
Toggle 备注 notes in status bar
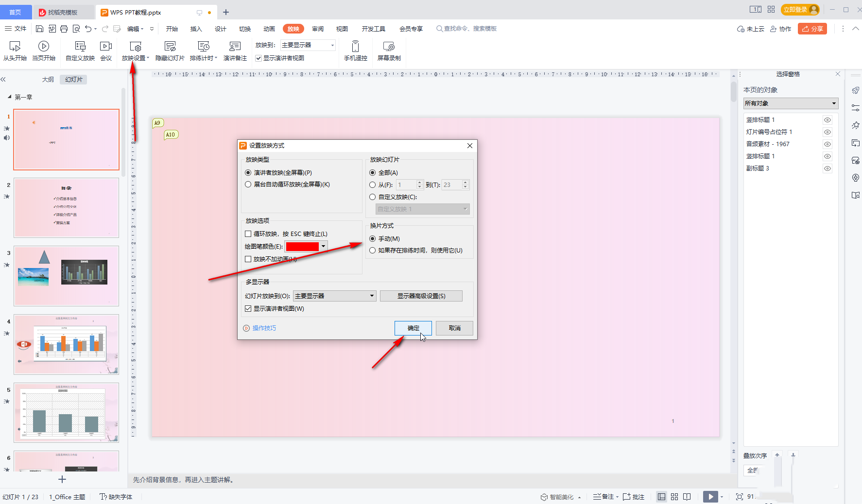click(x=603, y=497)
